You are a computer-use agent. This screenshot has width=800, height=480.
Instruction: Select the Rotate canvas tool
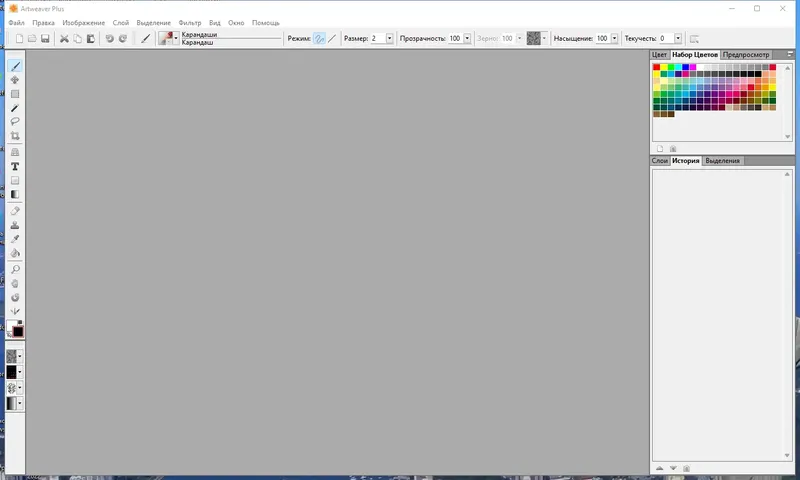click(15, 297)
